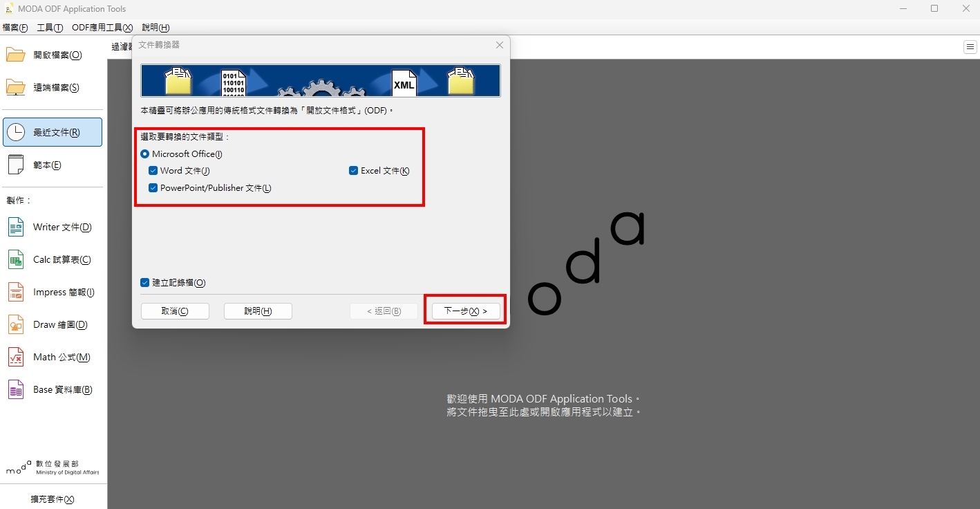Click 遠端檔案 label in sidebar

(56, 88)
